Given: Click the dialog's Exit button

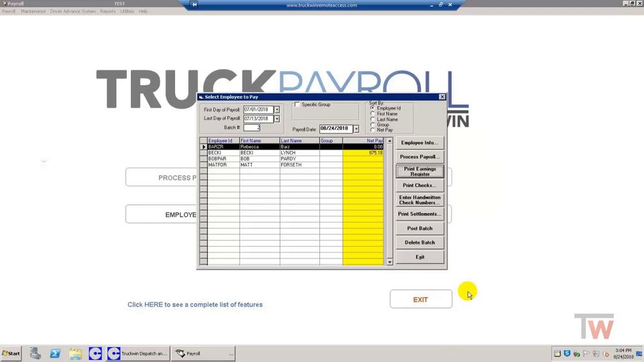Looking at the screenshot, I should point(420,257).
